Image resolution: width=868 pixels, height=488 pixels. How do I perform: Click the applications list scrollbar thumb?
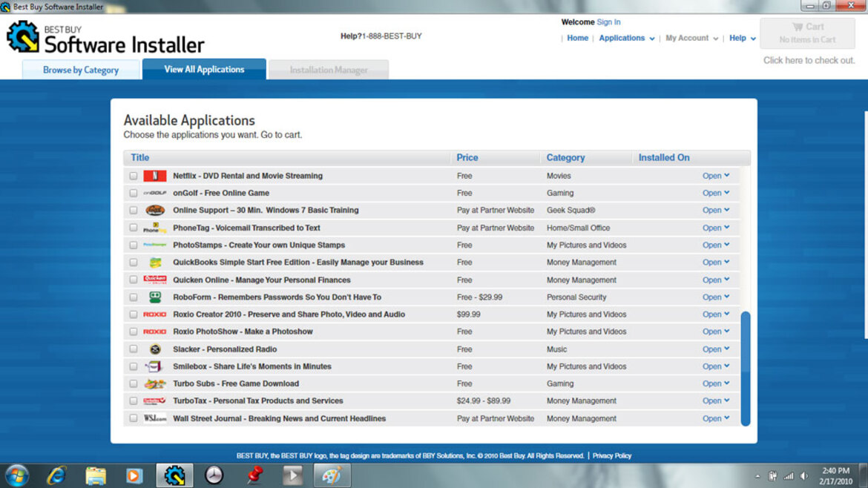point(746,369)
